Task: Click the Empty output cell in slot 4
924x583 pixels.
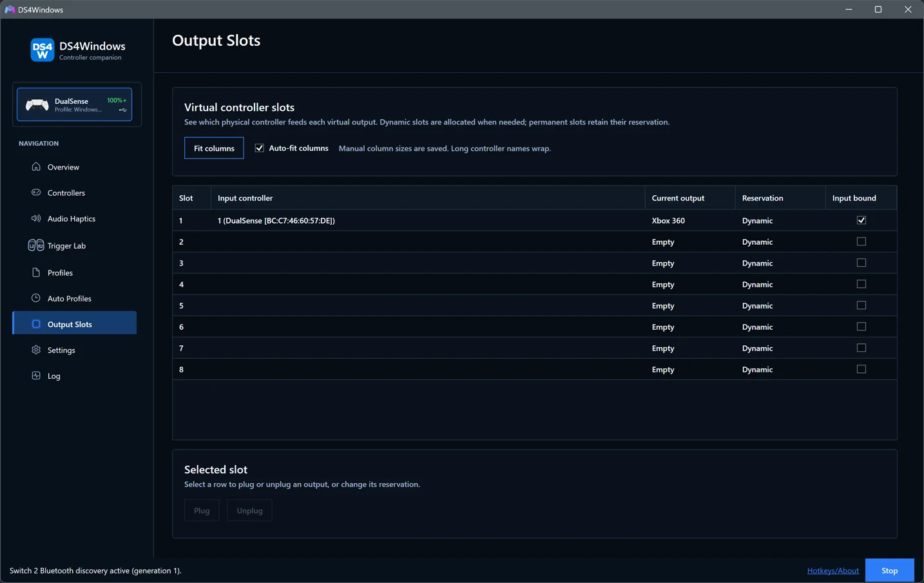Action: pos(690,284)
